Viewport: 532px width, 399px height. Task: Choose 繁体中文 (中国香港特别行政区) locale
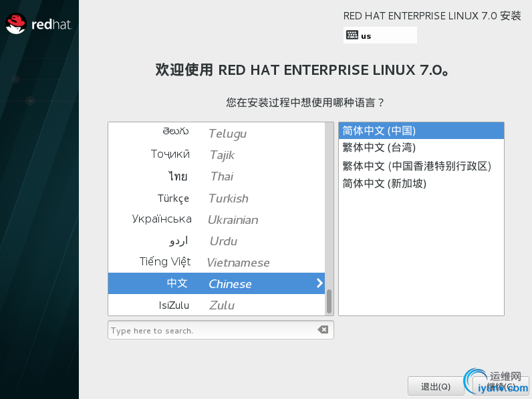[421, 166]
